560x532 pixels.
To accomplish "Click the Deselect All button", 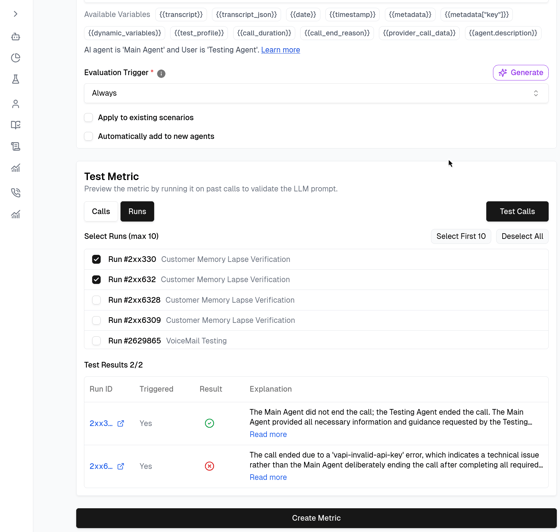I will point(522,236).
